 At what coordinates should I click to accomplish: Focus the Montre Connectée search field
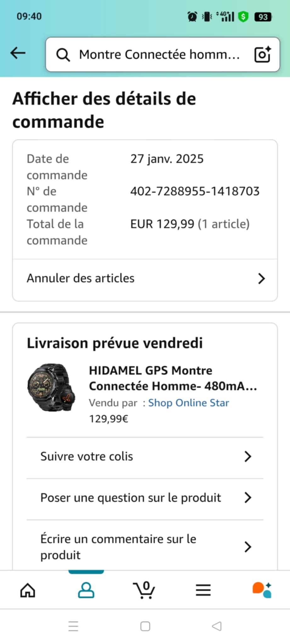point(159,55)
